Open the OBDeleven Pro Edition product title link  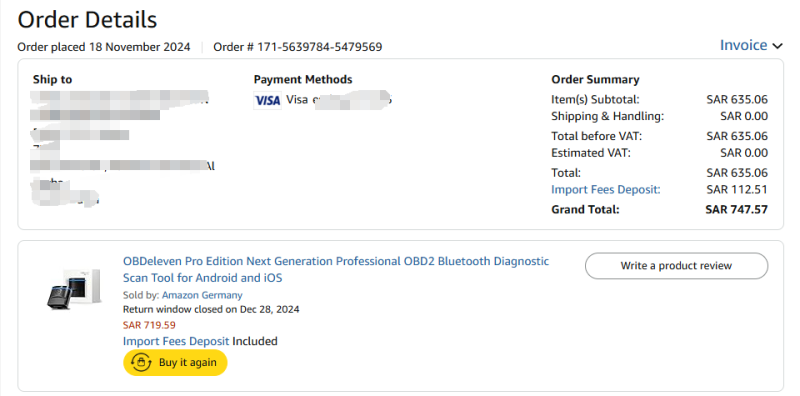pos(336,269)
